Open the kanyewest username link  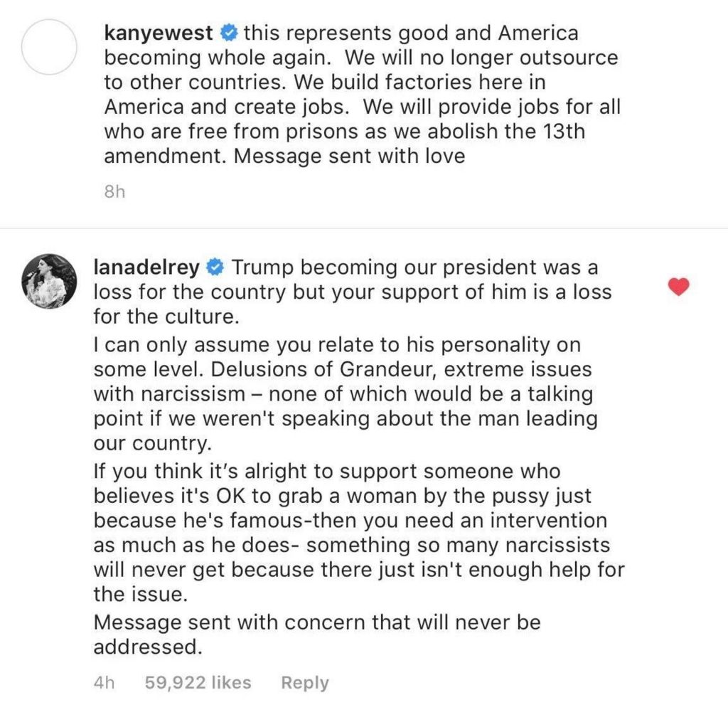159,33
